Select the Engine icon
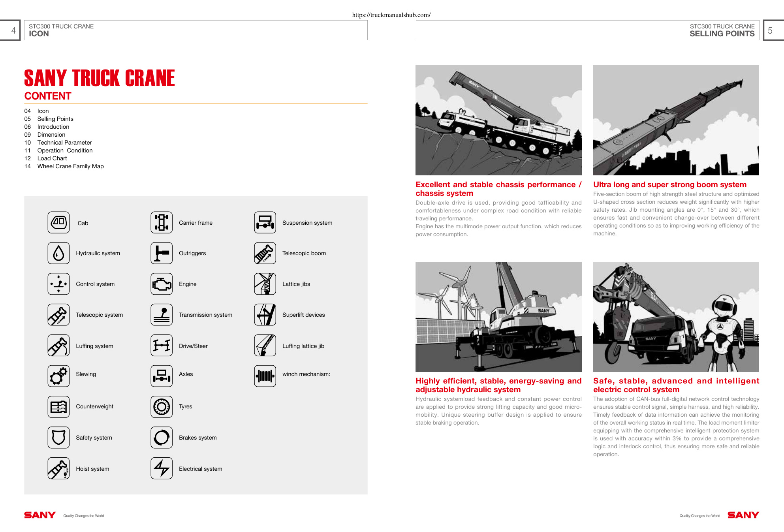Screen dimensions: 784x532 [162, 284]
